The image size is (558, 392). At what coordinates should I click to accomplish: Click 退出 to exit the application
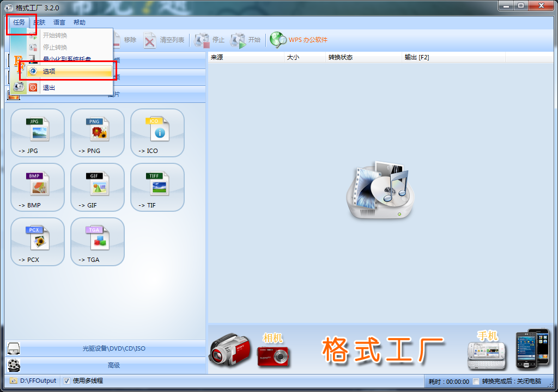click(x=49, y=87)
